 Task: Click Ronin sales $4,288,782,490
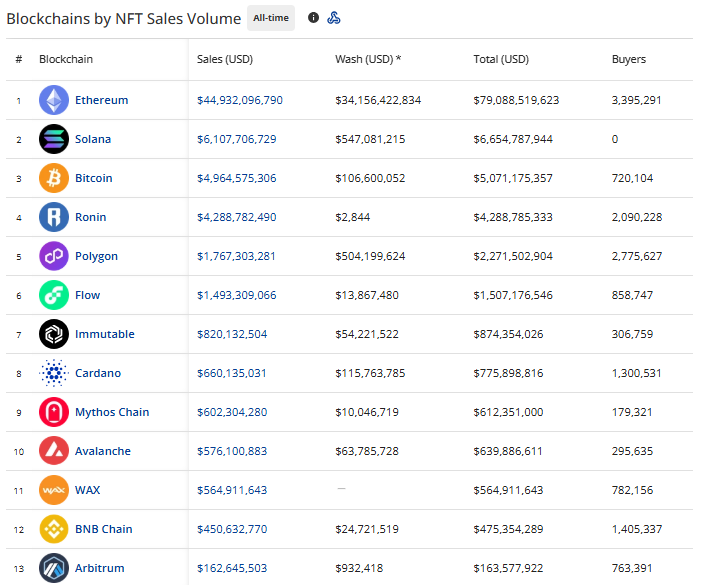coord(237,217)
